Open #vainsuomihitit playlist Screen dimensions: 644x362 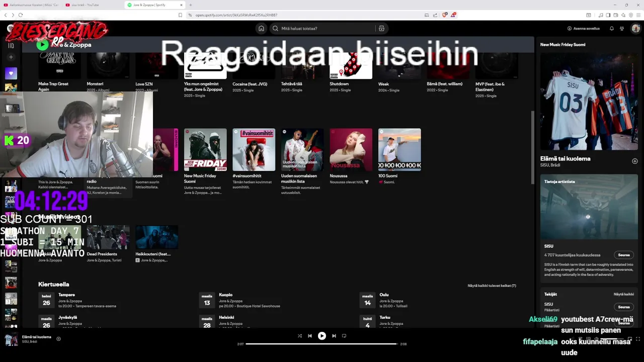254,158
